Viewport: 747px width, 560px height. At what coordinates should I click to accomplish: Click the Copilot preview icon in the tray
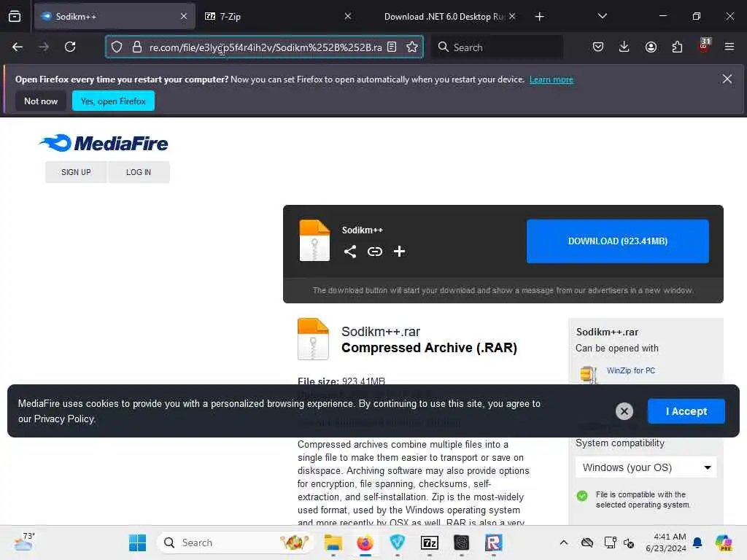(x=724, y=542)
